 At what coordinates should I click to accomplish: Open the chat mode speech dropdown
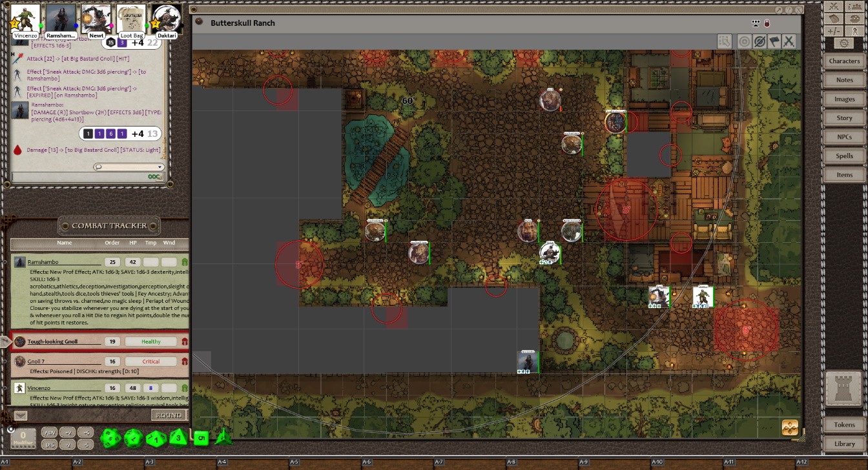[x=129, y=167]
